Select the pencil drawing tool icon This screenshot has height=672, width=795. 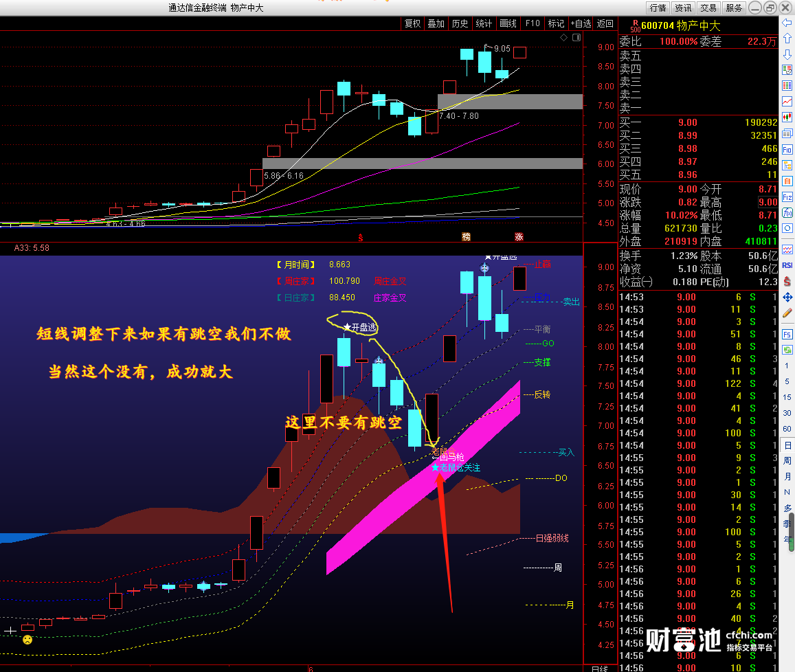787,313
